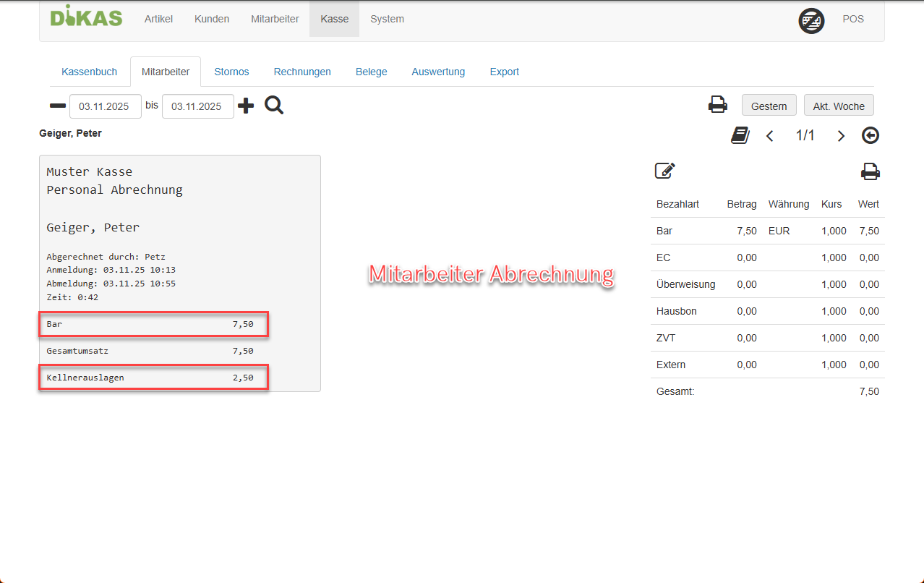Open the book icon next to pagination
Screen dimensions: 924x583
pyautogui.click(x=740, y=135)
